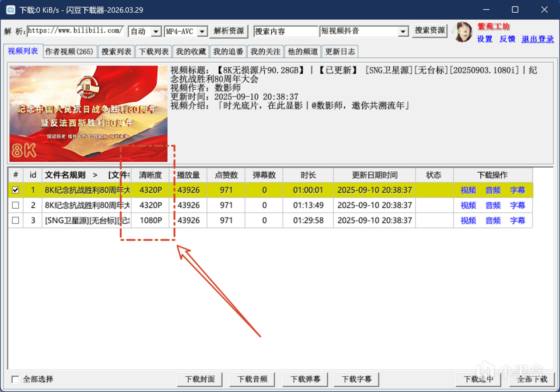Image resolution: width=560 pixels, height=392 pixels.
Task: Uncheck the checkbox for row 1
Action: click(16, 190)
